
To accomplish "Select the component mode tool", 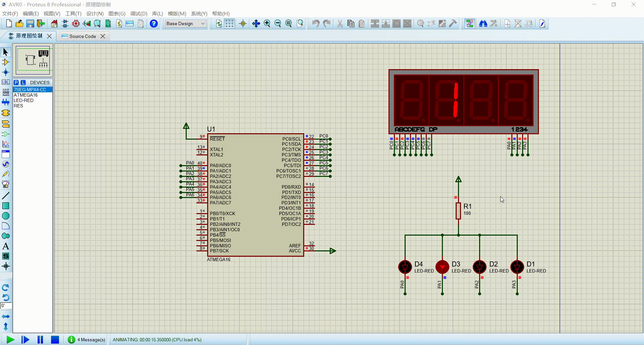I will 6,62.
